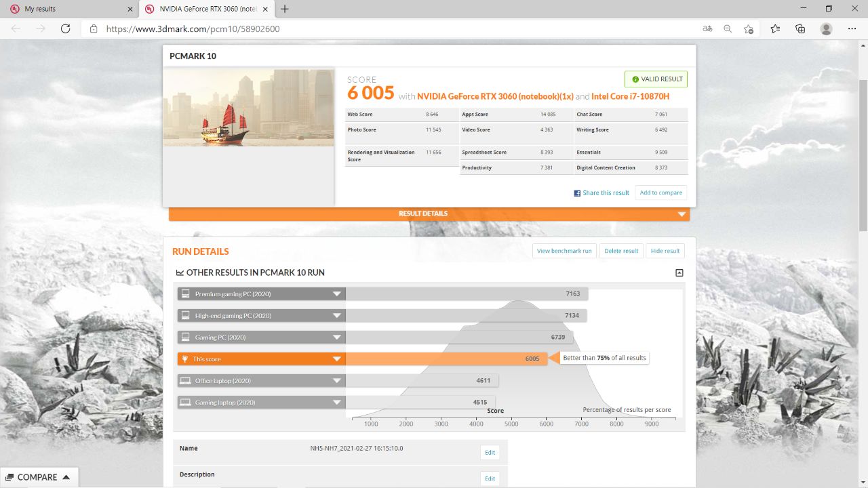Open browser Settings and more menu

pos(852,28)
